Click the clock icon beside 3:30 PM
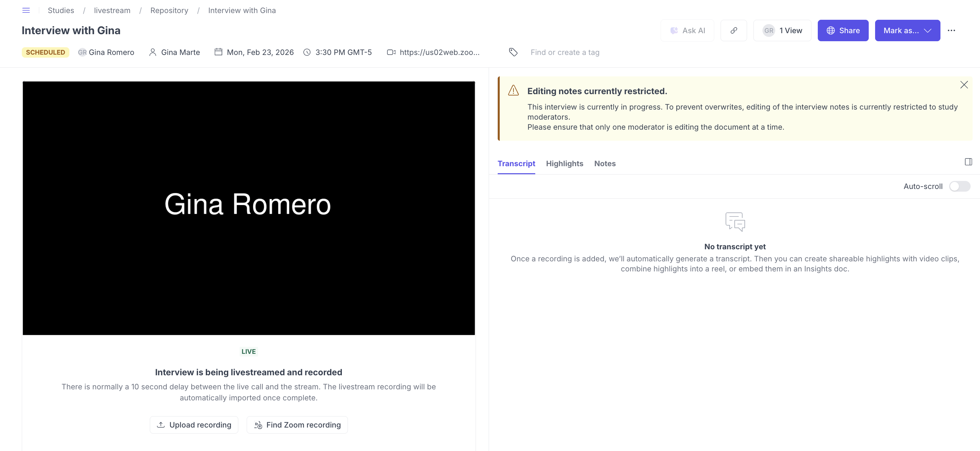The width and height of the screenshot is (980, 451). 307,52
